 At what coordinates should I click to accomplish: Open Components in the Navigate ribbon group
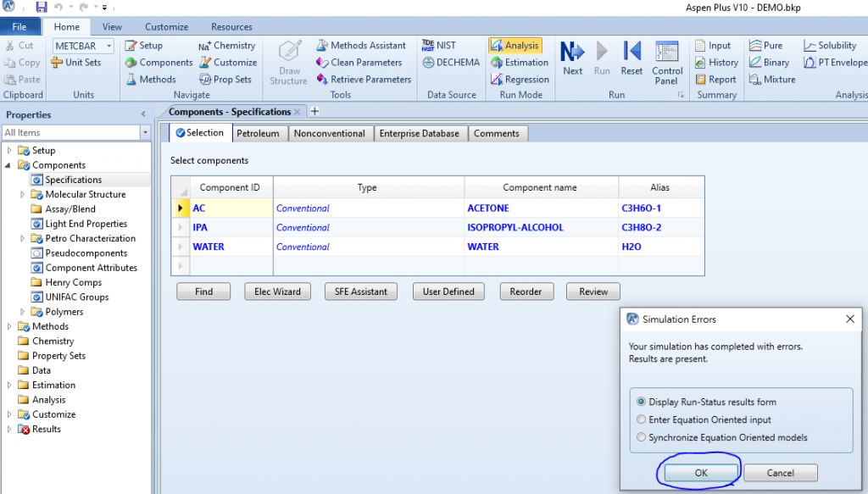click(159, 63)
